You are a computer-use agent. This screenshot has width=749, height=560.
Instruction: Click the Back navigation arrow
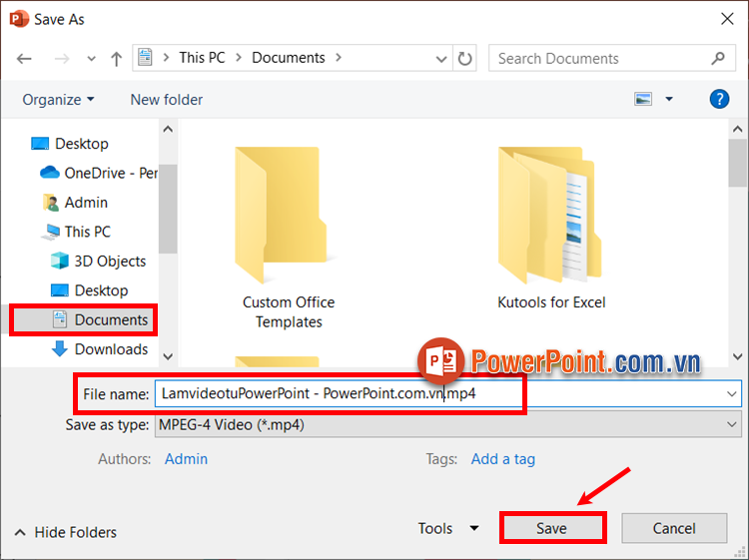click(24, 59)
